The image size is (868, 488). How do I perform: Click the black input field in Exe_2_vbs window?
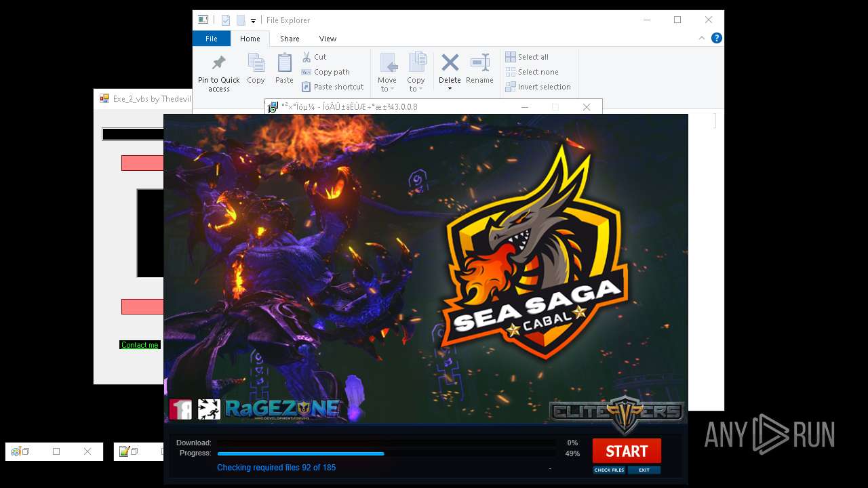click(x=133, y=134)
